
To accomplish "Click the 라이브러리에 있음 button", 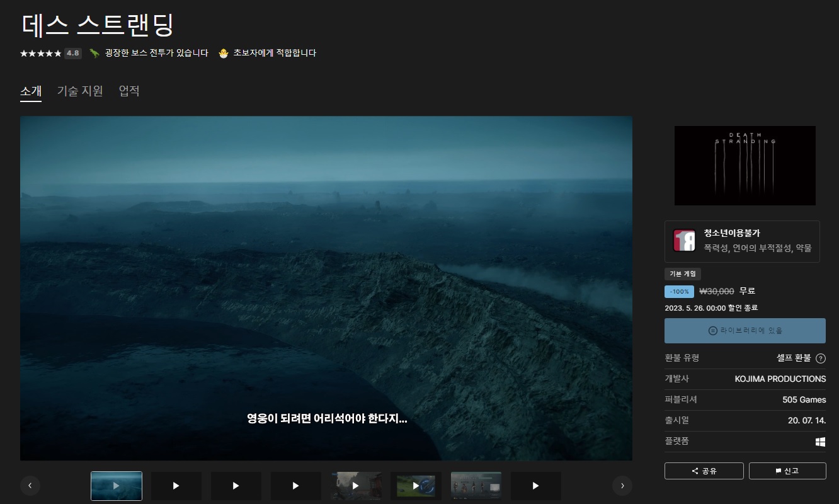I will click(x=745, y=331).
